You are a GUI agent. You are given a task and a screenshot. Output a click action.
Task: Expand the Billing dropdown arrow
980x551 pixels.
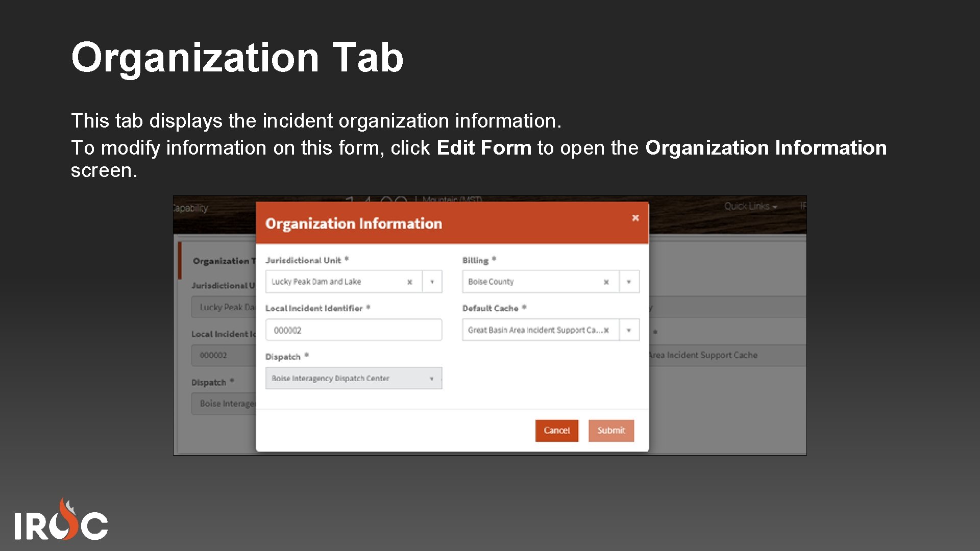coord(628,281)
